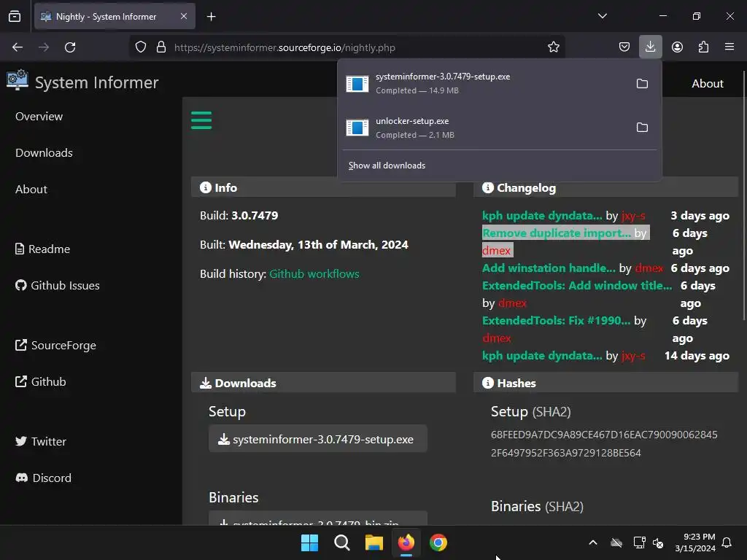The width and height of the screenshot is (747, 560).
Task: Select the Nightly - System Informer tab
Action: (115, 16)
